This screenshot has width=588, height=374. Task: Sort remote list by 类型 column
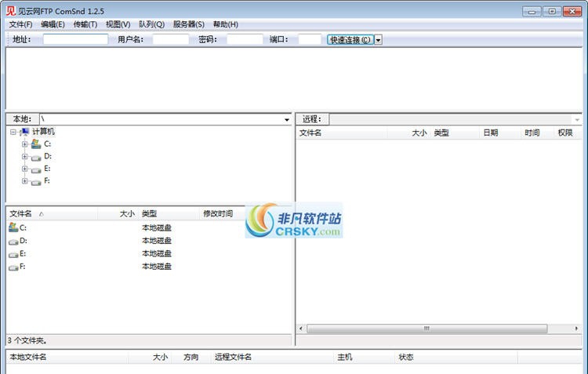(455, 133)
